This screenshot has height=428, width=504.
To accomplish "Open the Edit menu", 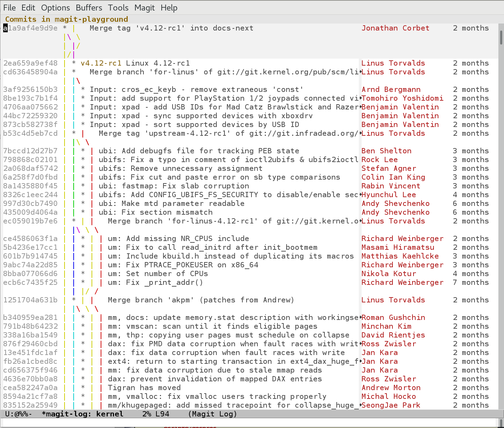I will (28, 8).
